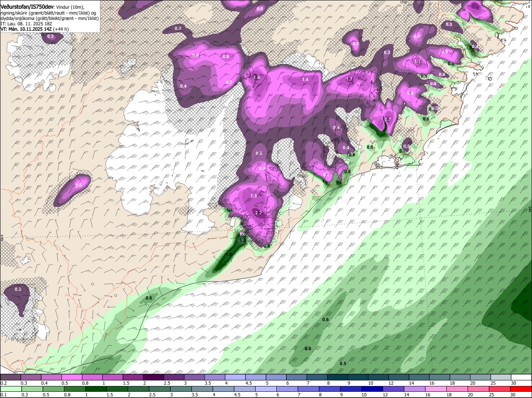Viewport: 532px width, 398px height.
Task: Select the light grey snowfall swatch labelled 25
Action: [500, 377]
